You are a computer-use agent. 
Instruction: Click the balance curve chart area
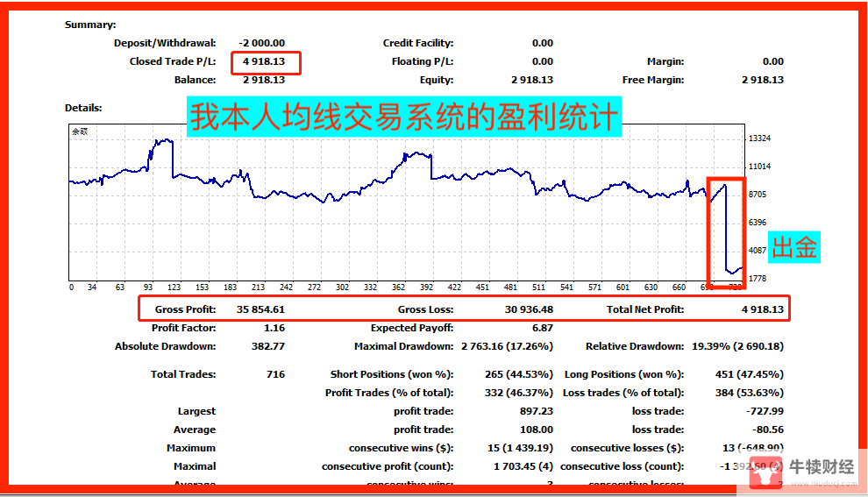(x=407, y=202)
